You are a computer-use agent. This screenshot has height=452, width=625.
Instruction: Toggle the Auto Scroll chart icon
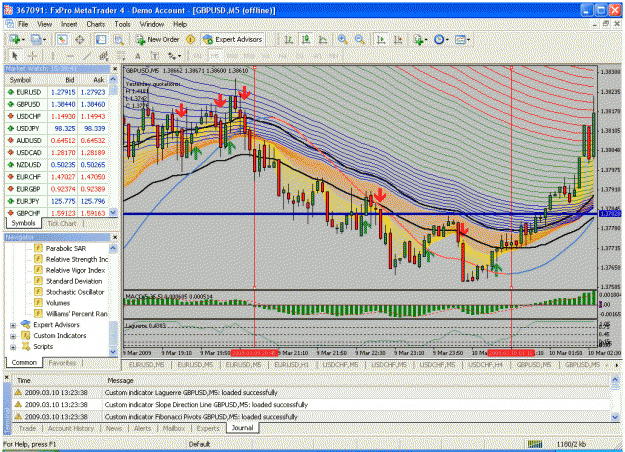coord(381,39)
